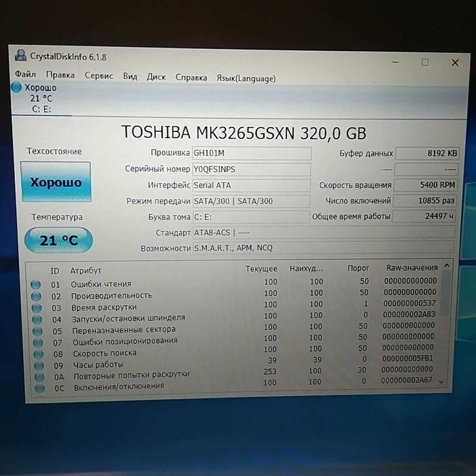Open the Справка menu
476x476 pixels.
pyautogui.click(x=191, y=78)
